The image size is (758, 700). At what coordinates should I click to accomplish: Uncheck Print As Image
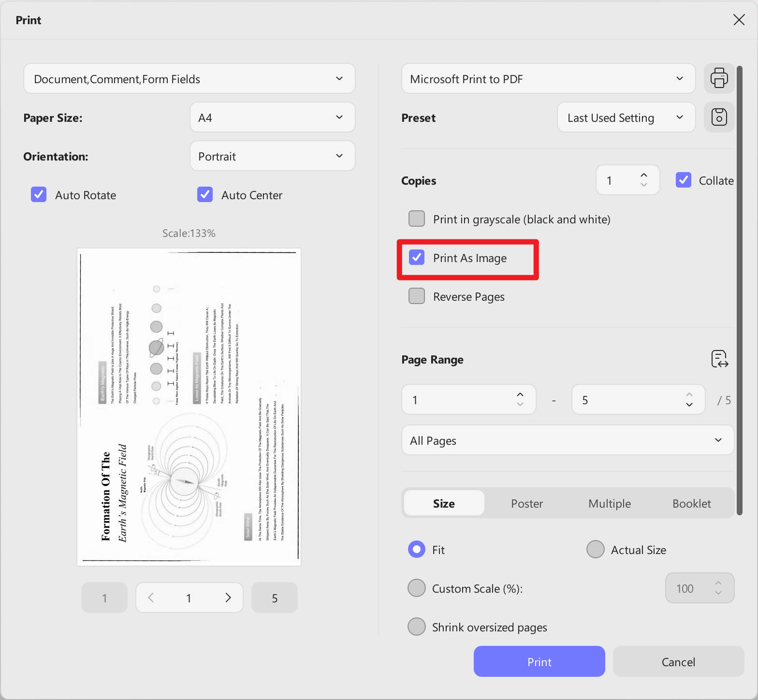tap(417, 257)
